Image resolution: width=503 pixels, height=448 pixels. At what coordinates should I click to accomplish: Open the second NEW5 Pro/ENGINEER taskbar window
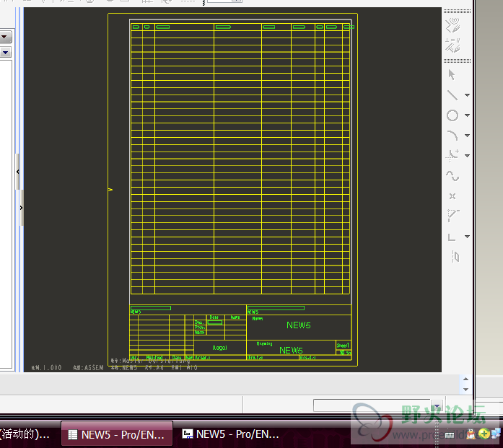tap(230, 434)
